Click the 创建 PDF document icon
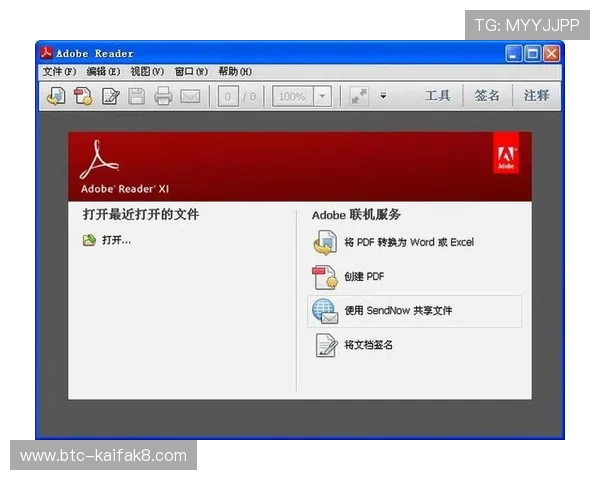This screenshot has width=600, height=480. (x=325, y=277)
